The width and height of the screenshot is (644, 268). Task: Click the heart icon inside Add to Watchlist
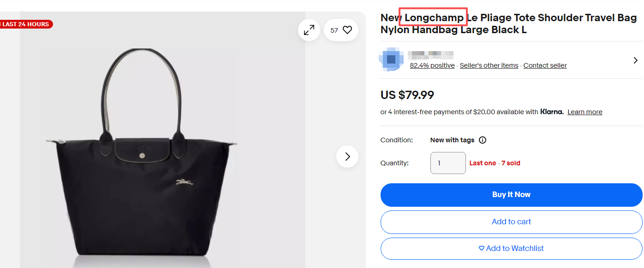(481, 248)
